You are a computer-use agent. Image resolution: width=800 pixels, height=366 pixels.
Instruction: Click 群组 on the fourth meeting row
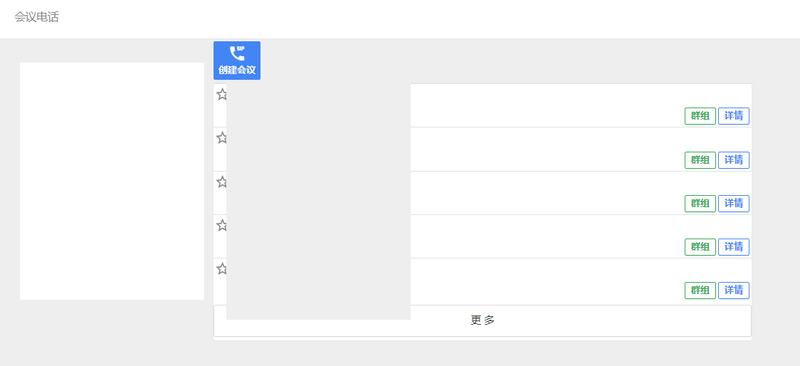[x=700, y=247]
